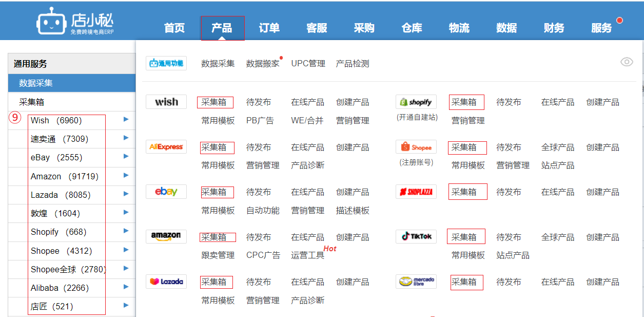Click WE/合并 under Wish

coord(307,121)
